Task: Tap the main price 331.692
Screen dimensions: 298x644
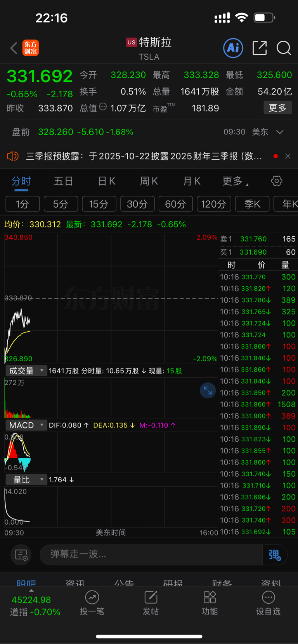Action: click(40, 76)
